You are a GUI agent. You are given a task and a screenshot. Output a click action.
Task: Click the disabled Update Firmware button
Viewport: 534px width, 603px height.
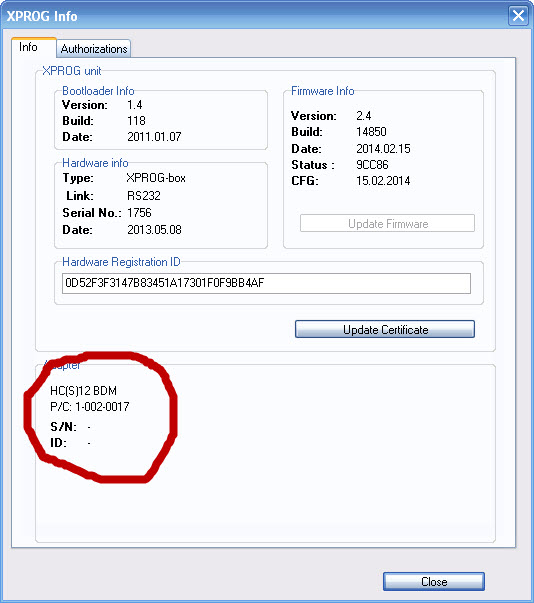click(388, 223)
